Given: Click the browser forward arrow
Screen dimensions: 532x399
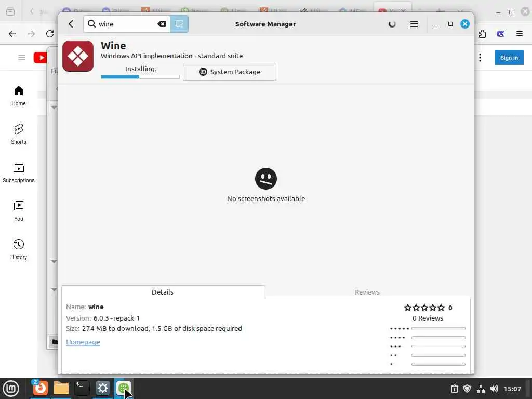Looking at the screenshot, I should click(31, 34).
